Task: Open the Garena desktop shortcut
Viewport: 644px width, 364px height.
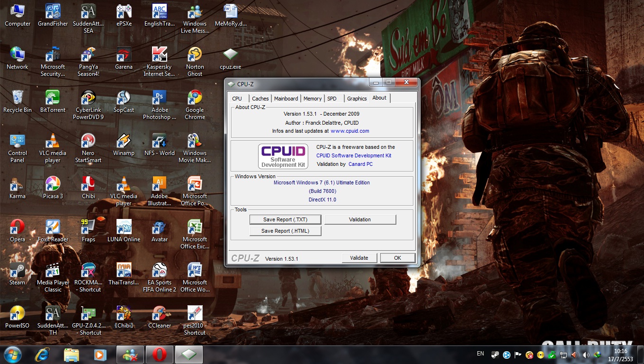Action: pyautogui.click(x=124, y=58)
